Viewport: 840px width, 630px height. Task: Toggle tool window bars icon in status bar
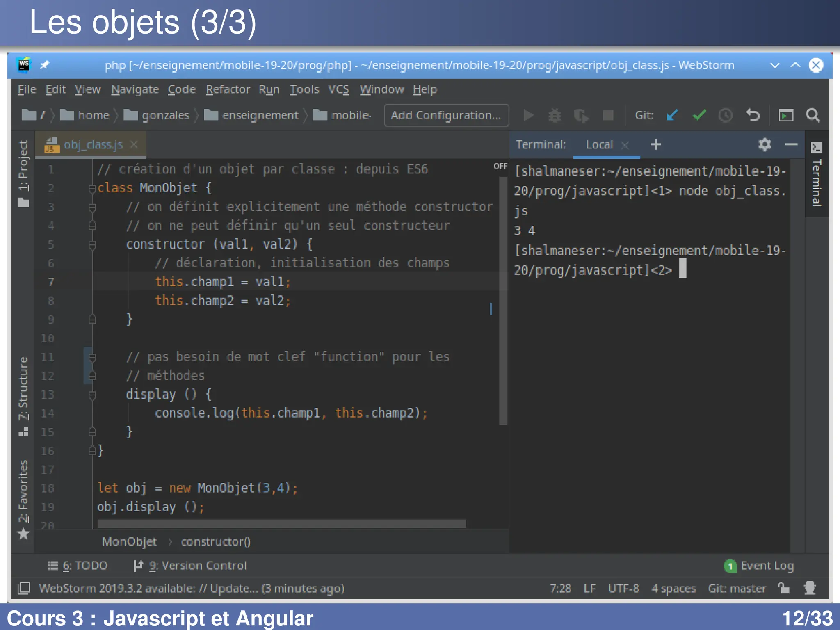[x=24, y=588]
